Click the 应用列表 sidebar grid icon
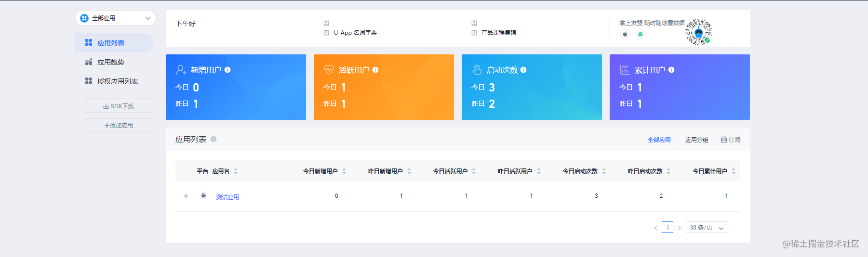This screenshot has height=257, width=868. coord(89,43)
